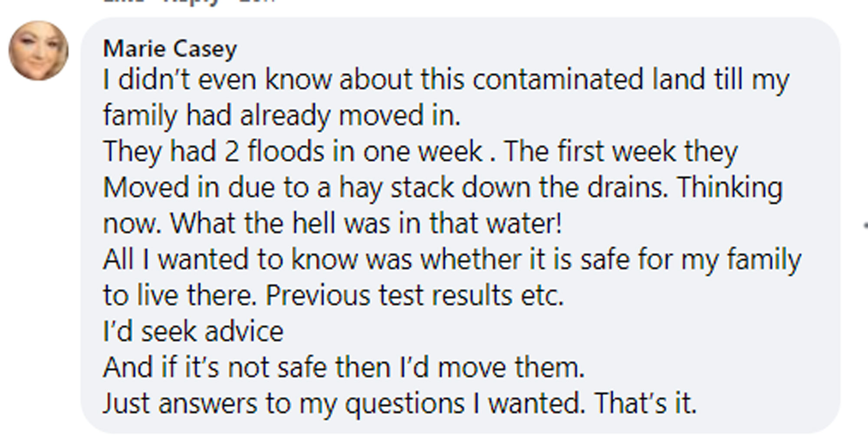Click the word 'Thinking' at line end
This screenshot has width=868, height=444.
tap(730, 188)
